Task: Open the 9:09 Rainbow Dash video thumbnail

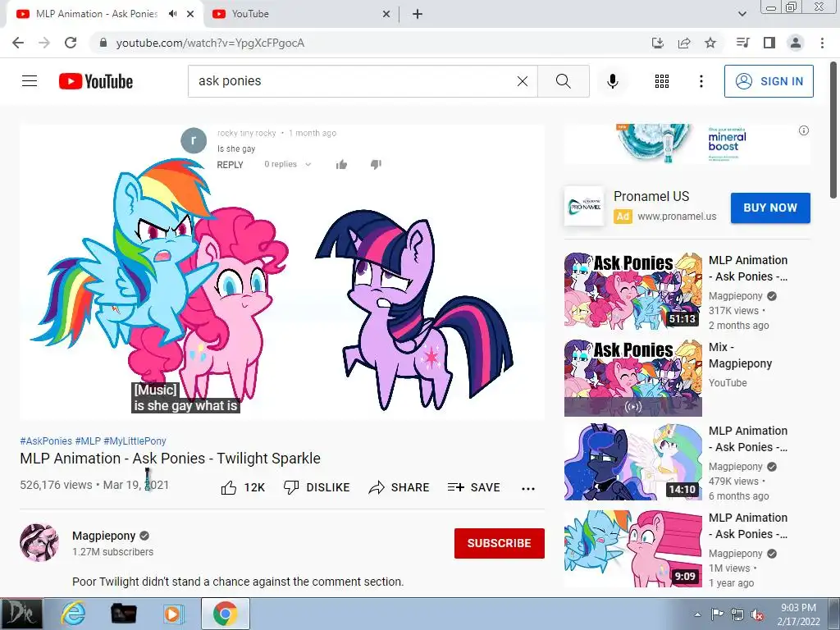Action: click(632, 549)
